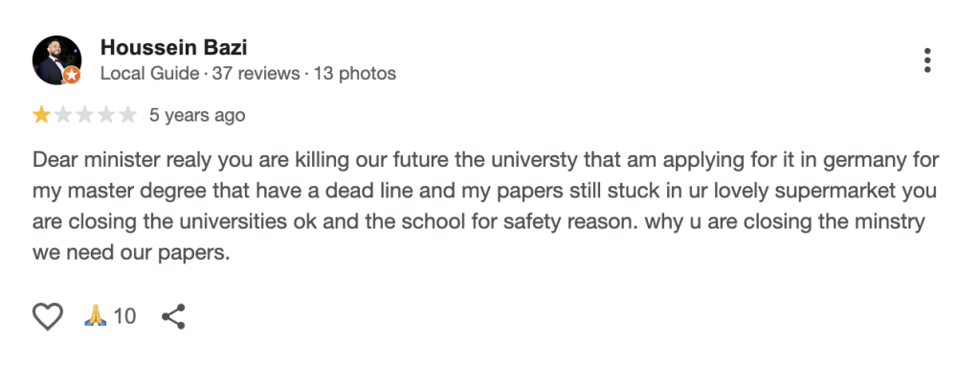The height and width of the screenshot is (366, 980).
Task: View the reviewer's 13 photos
Action: pos(354,74)
